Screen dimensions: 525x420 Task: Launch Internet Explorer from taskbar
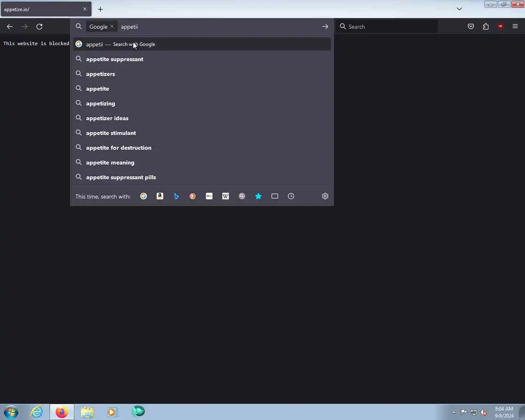coord(37,412)
